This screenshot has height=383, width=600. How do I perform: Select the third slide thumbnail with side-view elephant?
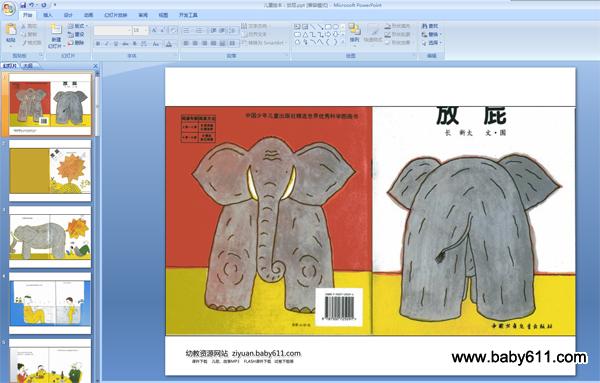[50, 237]
